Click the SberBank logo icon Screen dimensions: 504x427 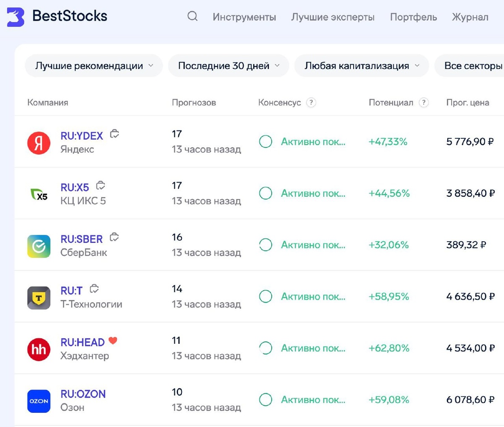coord(39,246)
